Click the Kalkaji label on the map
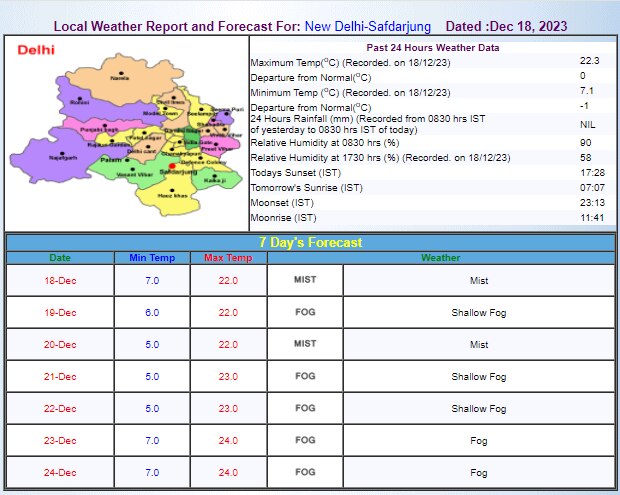620x495 pixels. [215, 181]
